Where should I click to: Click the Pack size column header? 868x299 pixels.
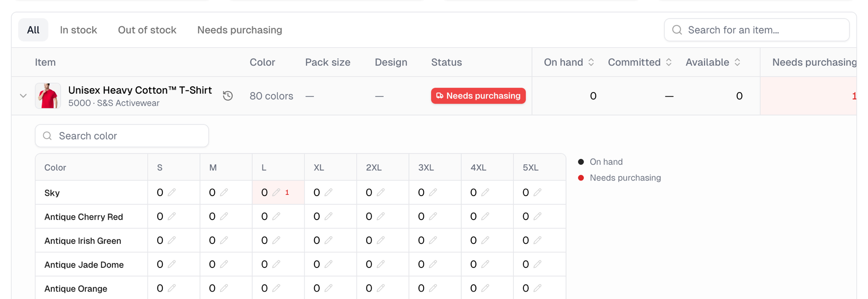(328, 62)
